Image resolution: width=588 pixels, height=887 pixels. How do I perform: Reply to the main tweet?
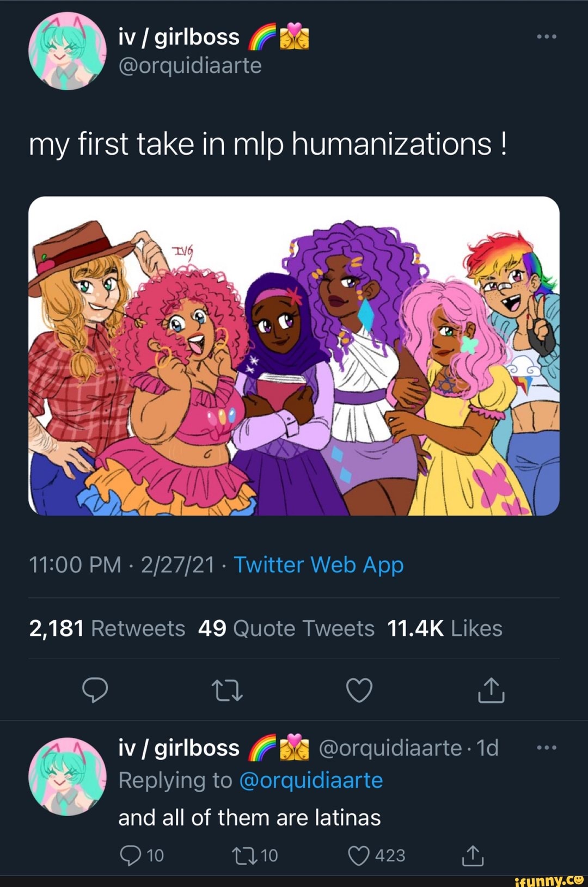(95, 690)
